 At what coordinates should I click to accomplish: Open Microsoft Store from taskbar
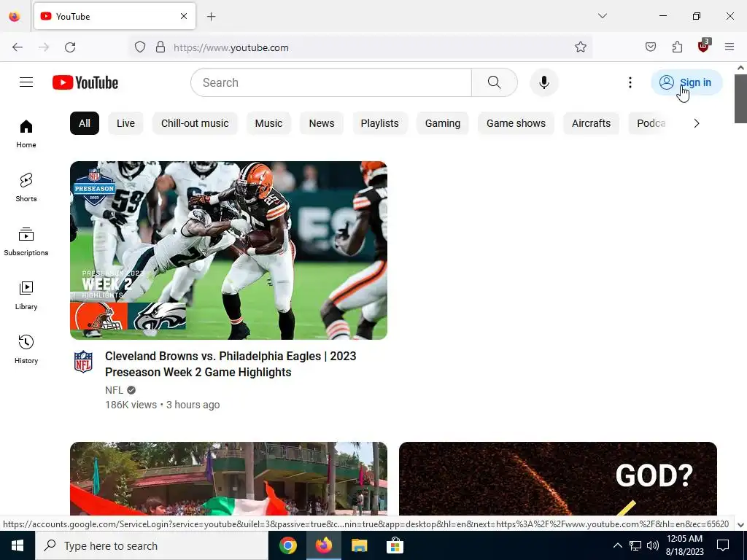point(395,545)
